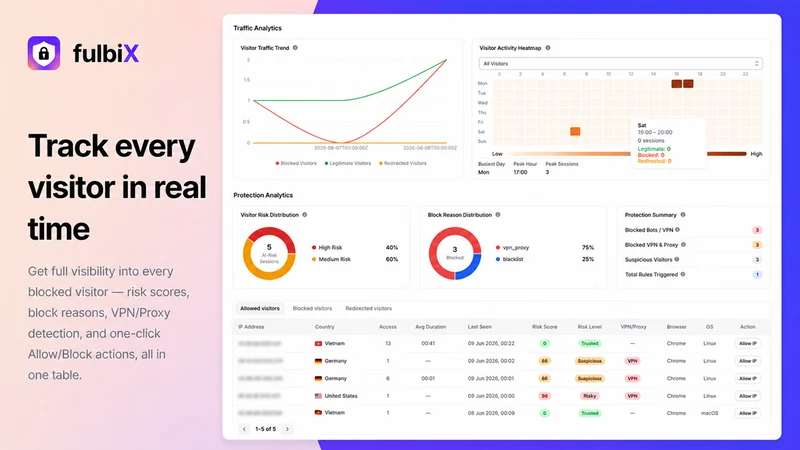Click blue segment of Block Reason donut
Viewport: 800px width, 450px height.
coord(471,267)
